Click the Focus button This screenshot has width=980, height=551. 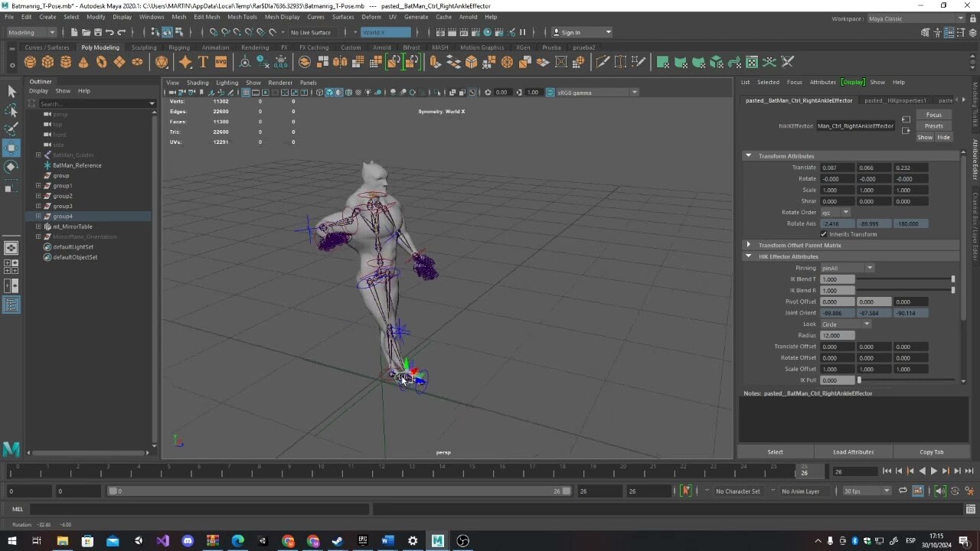[x=933, y=115]
